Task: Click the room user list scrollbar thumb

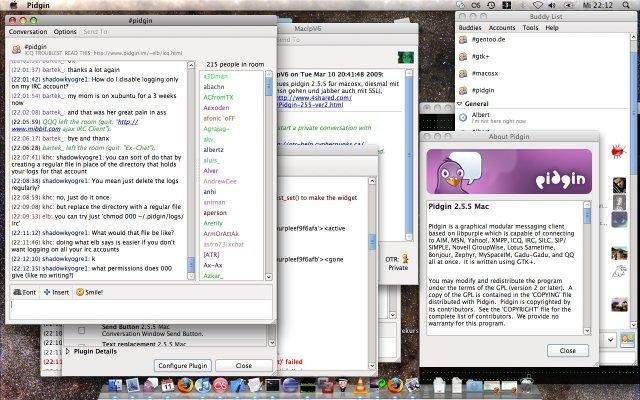Action: pyautogui.click(x=269, y=87)
